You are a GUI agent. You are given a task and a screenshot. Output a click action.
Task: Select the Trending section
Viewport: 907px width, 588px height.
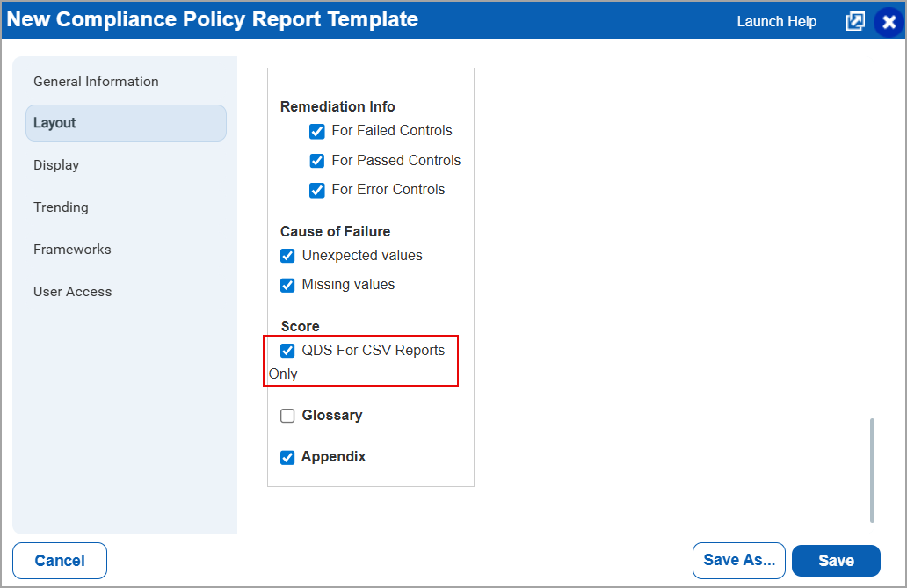(61, 207)
